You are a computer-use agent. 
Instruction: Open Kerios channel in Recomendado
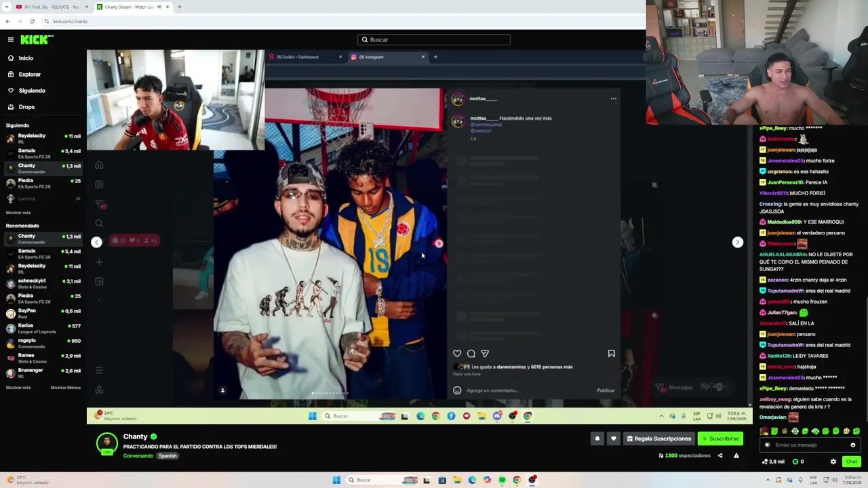(43, 329)
